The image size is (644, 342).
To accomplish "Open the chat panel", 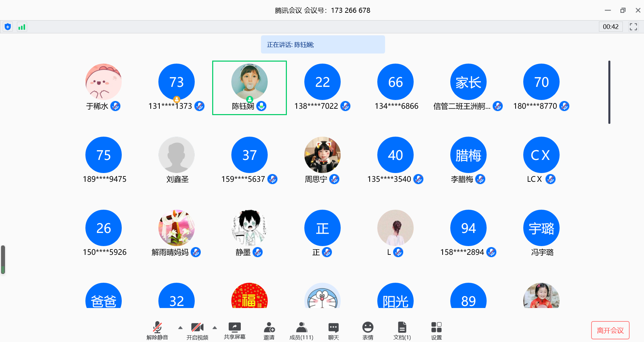I will click(x=333, y=331).
